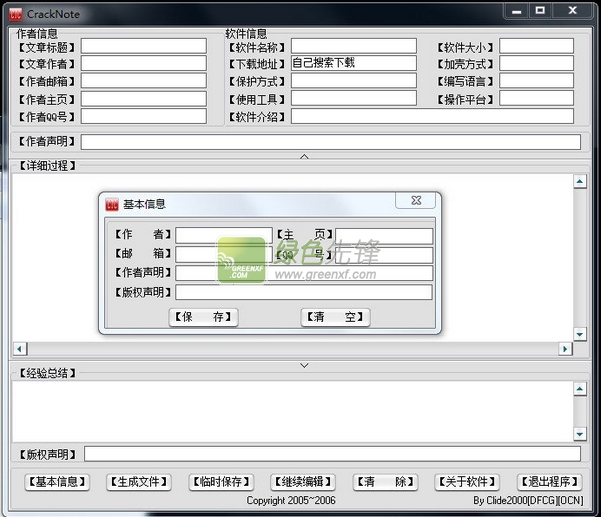Click the 清除 button in bottom row

click(x=385, y=482)
